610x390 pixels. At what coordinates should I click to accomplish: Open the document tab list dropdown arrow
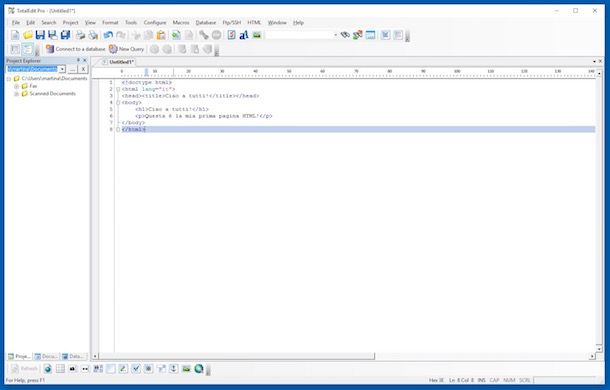click(594, 61)
